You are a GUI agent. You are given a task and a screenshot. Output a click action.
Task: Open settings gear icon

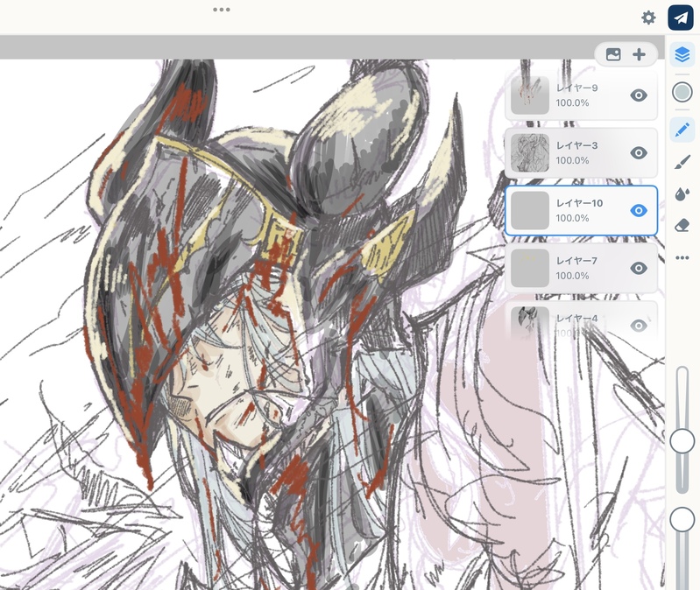(648, 18)
